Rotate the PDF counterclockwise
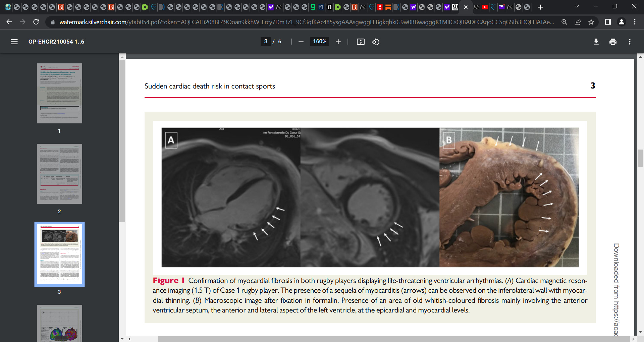Screen dimensions: 644x342 click(376, 42)
